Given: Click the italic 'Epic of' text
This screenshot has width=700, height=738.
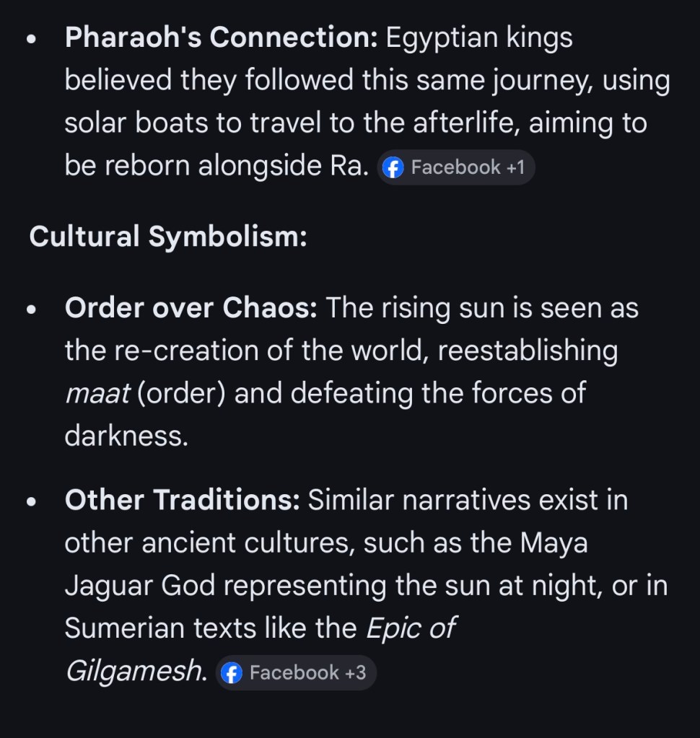Looking at the screenshot, I should pyautogui.click(x=410, y=628).
